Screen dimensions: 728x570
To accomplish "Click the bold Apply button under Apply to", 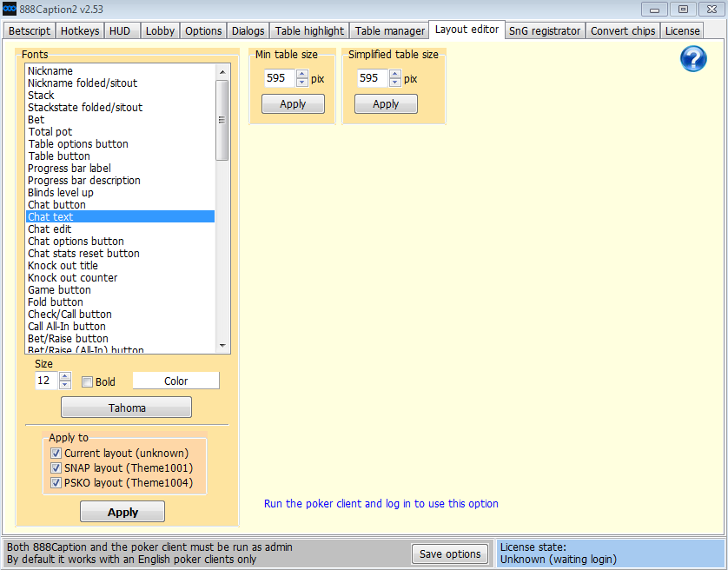I will [122, 512].
